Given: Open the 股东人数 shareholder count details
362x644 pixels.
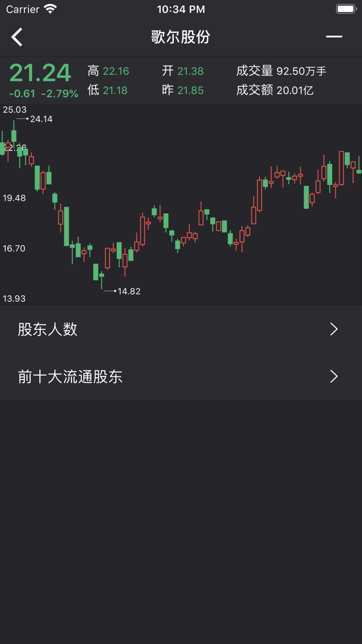Looking at the screenshot, I should click(47, 329).
